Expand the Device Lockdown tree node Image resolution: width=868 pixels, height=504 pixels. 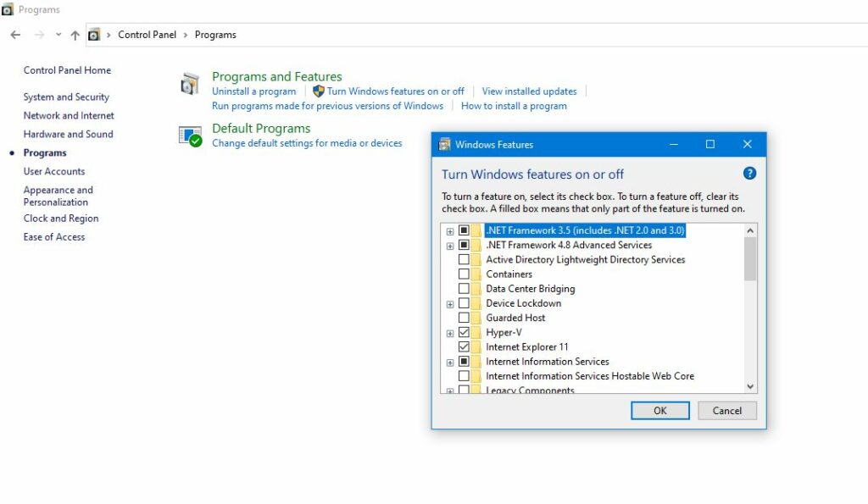[450, 304]
